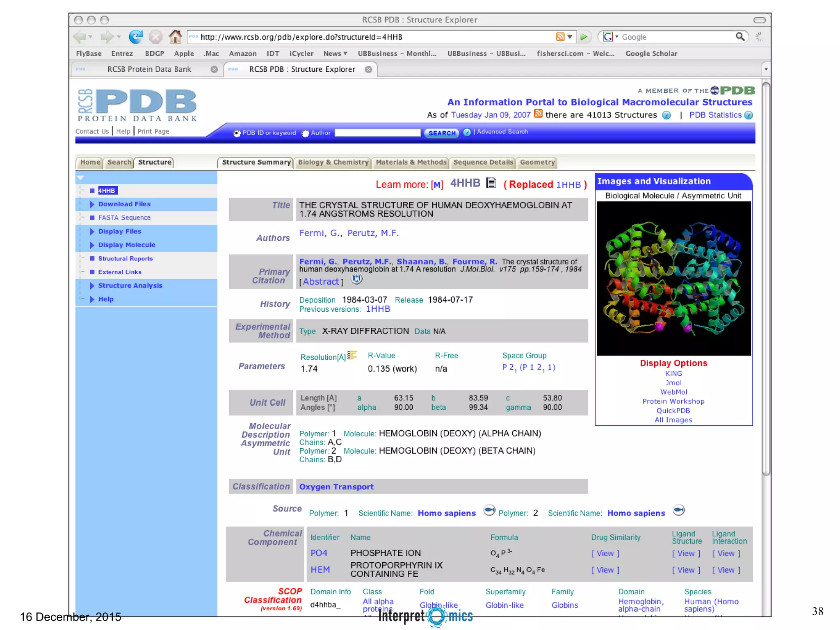Screen dimensions: 840x630
Task: Click help icon beside SEARCH button
Action: [x=467, y=132]
